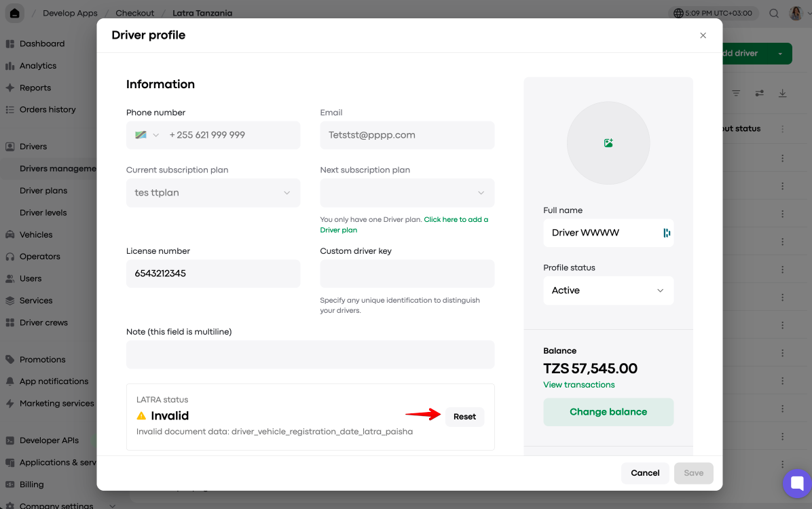Open Analytics from the sidebar
Image resolution: width=812 pixels, height=509 pixels.
(38, 66)
